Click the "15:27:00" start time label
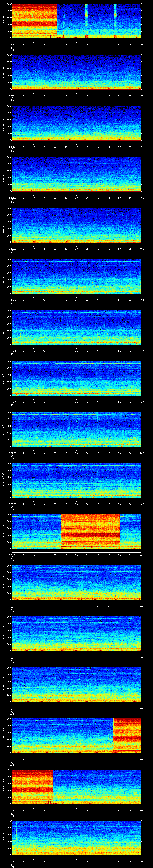 click(12, 708)
